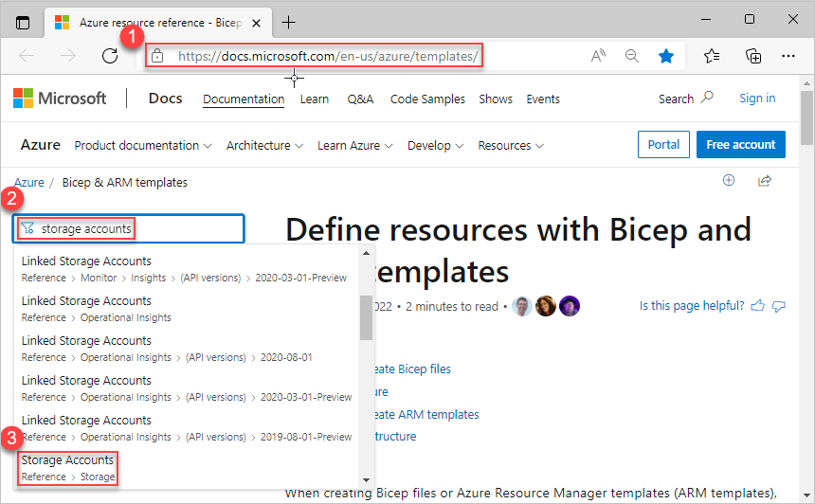
Task: Click second contributor avatar
Action: point(545,306)
